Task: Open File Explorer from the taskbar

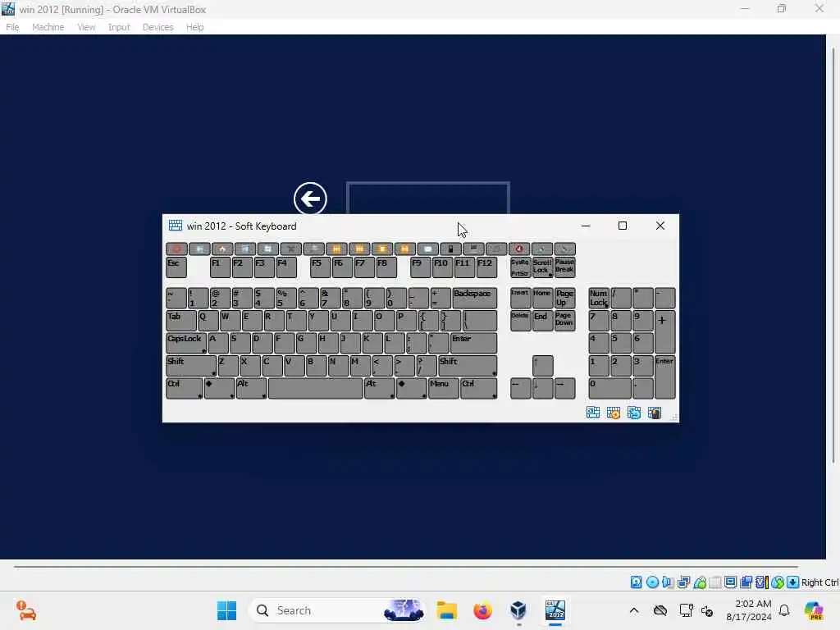Action: [x=446, y=610]
